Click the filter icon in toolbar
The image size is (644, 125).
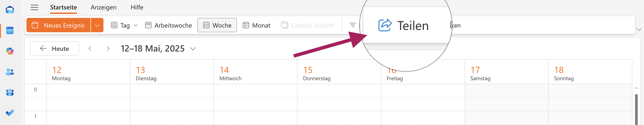click(x=352, y=25)
